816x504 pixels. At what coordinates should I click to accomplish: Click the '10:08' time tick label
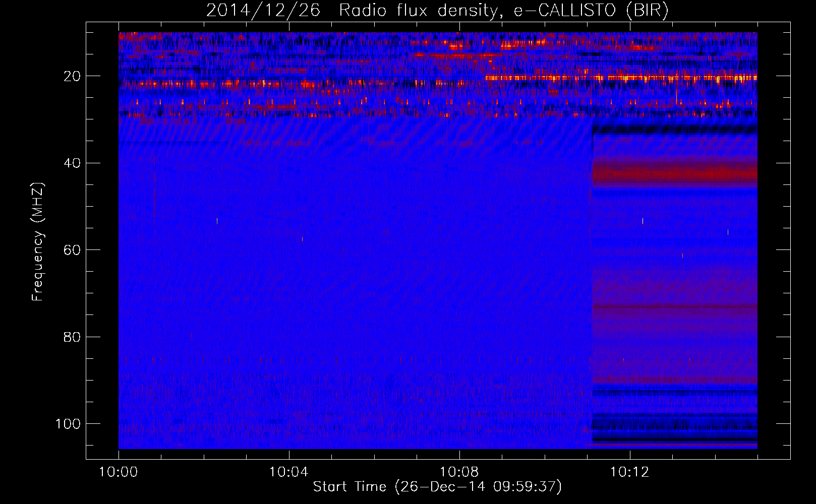459,472
